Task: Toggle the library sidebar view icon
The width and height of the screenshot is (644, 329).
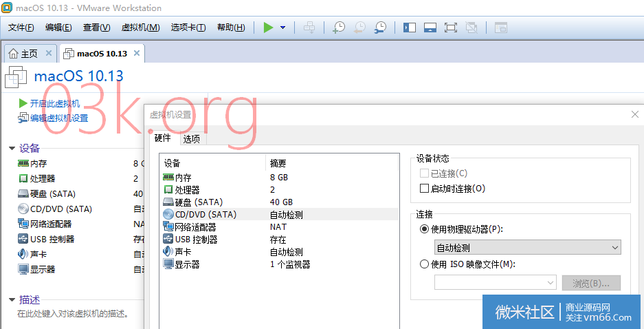Action: pos(410,28)
